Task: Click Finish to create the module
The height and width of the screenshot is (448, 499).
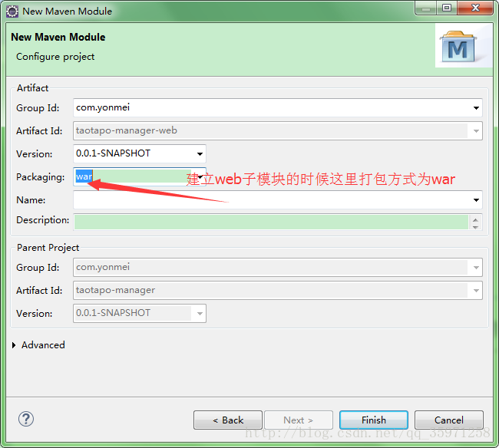Action: pyautogui.click(x=374, y=420)
